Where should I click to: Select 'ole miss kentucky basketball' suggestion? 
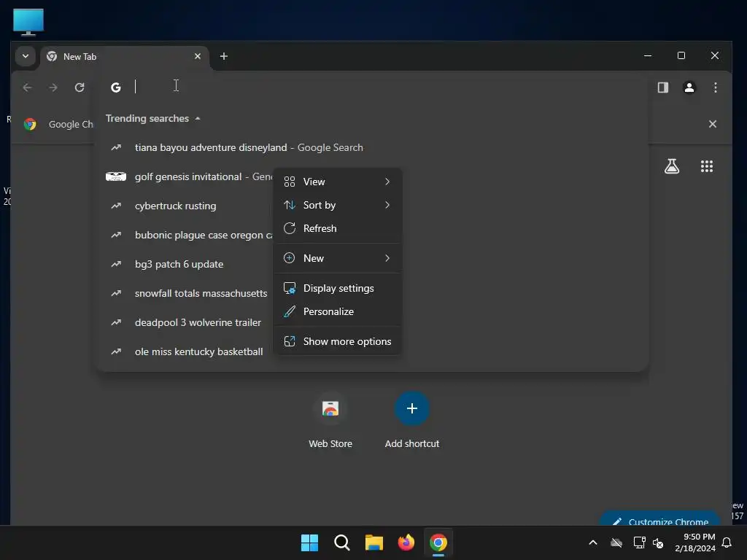(x=186, y=351)
